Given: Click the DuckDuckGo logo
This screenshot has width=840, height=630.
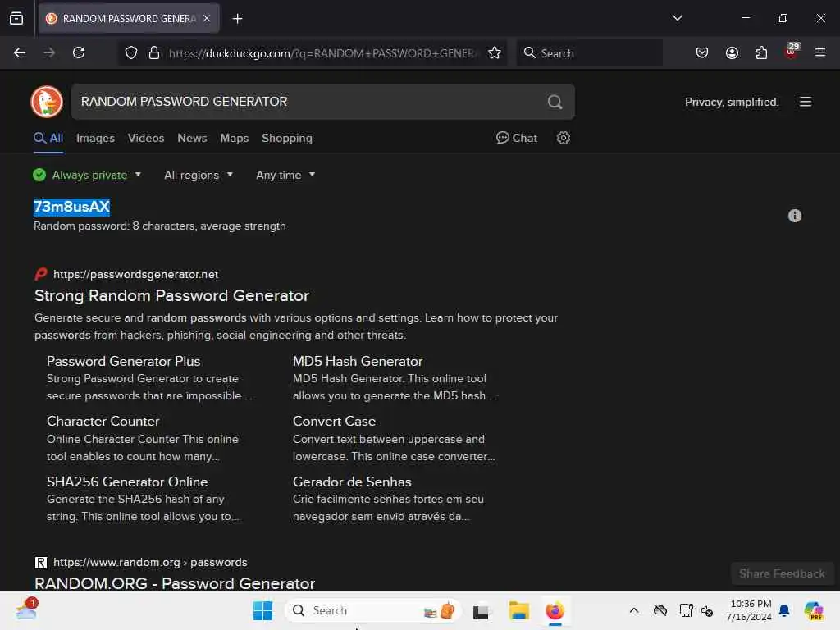Looking at the screenshot, I should pyautogui.click(x=47, y=102).
